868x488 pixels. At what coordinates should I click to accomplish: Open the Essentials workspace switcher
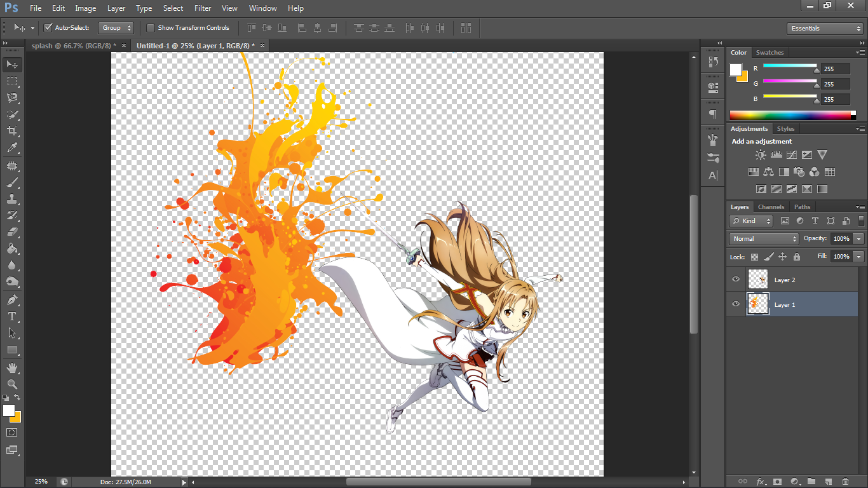824,28
